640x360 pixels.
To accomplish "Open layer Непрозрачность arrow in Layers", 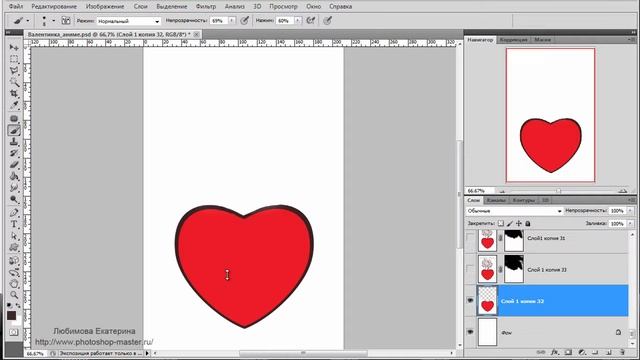I will click(x=630, y=211).
